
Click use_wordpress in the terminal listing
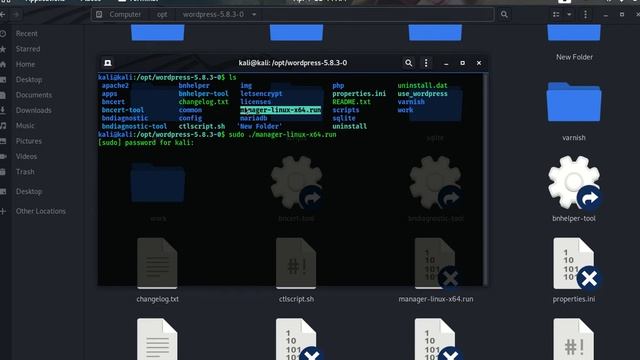click(422, 93)
